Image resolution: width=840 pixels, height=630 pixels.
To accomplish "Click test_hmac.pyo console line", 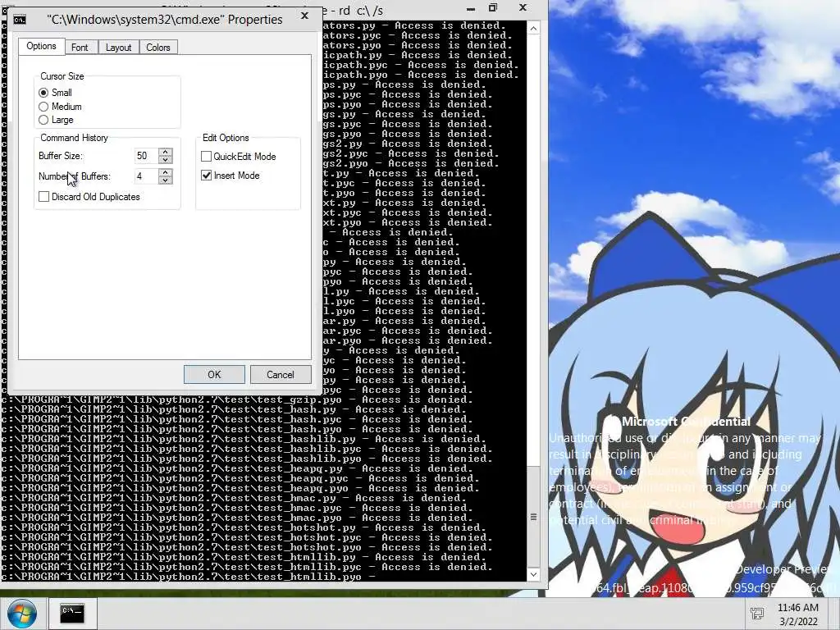I will click(237, 518).
